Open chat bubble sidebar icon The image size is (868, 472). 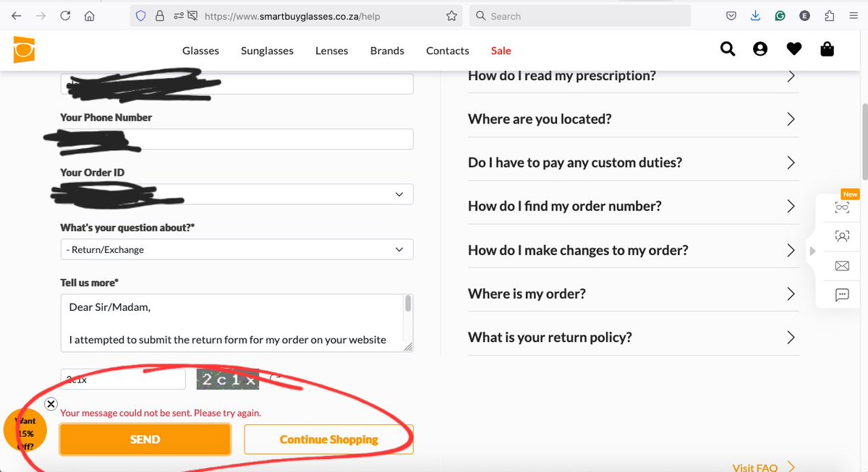pyautogui.click(x=842, y=294)
